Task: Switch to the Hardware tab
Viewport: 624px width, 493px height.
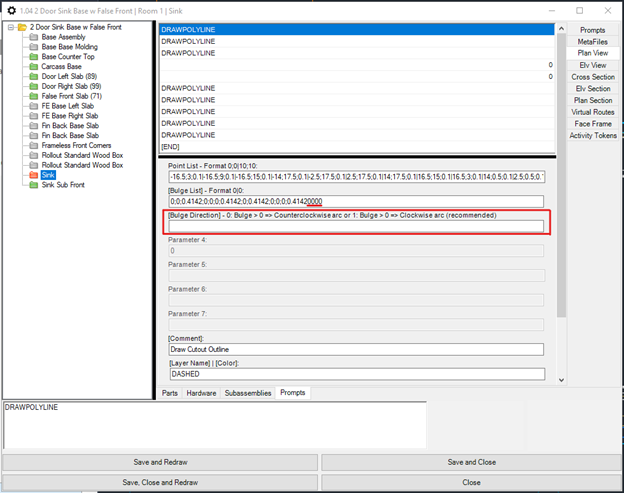Action: 201,393
